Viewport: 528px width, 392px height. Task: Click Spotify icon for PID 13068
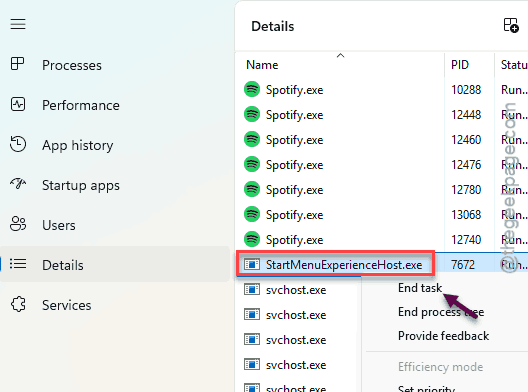point(252,214)
